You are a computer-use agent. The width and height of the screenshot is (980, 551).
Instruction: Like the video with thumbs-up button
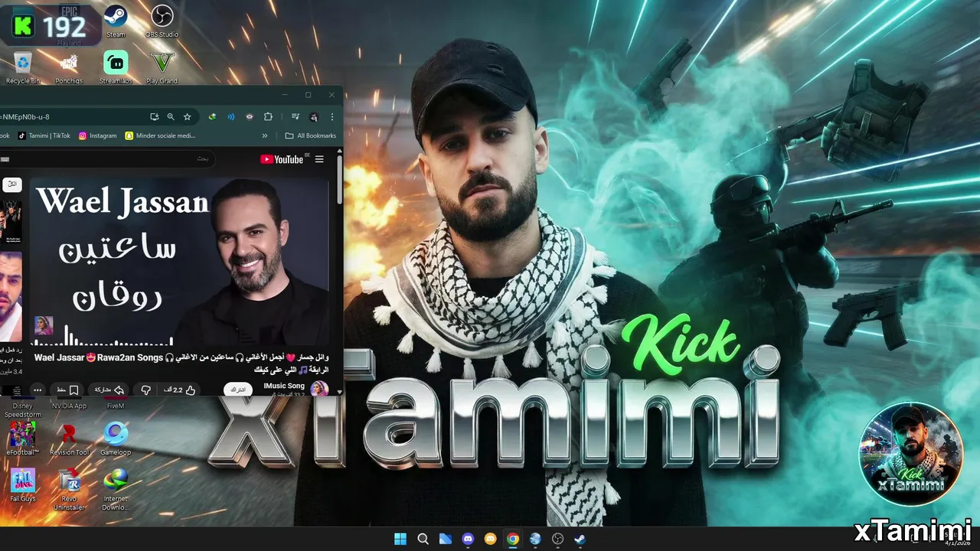[180, 390]
